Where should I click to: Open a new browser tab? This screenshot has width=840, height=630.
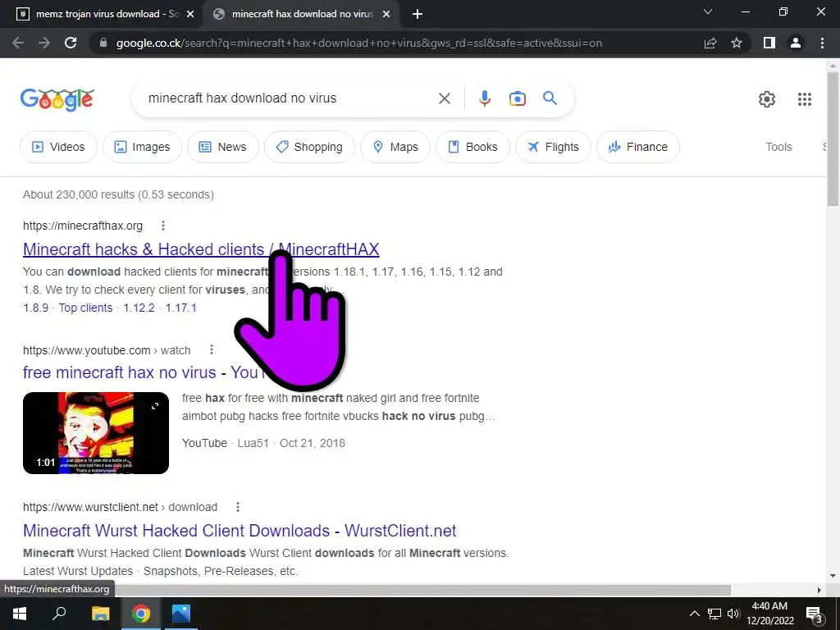[x=418, y=14]
